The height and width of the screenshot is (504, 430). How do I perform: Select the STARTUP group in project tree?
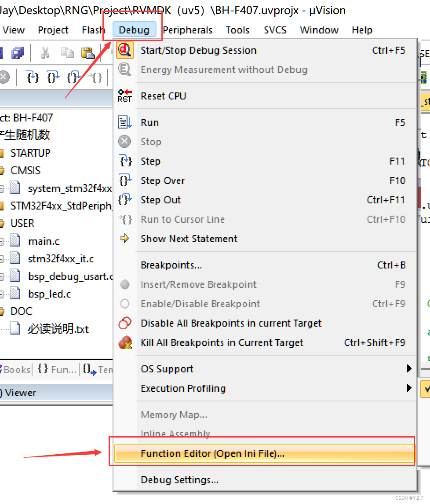click(30, 153)
